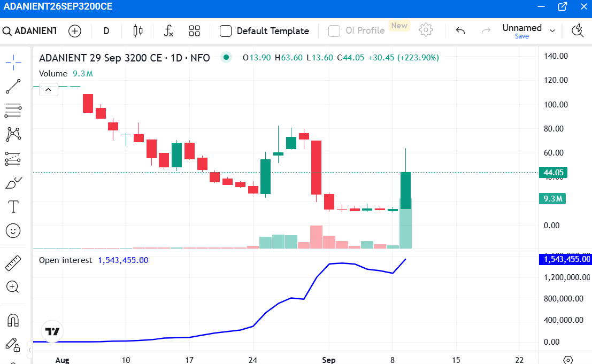This screenshot has height=364, width=592.
Task: Select the brush drawing tool
Action: pos(13,183)
